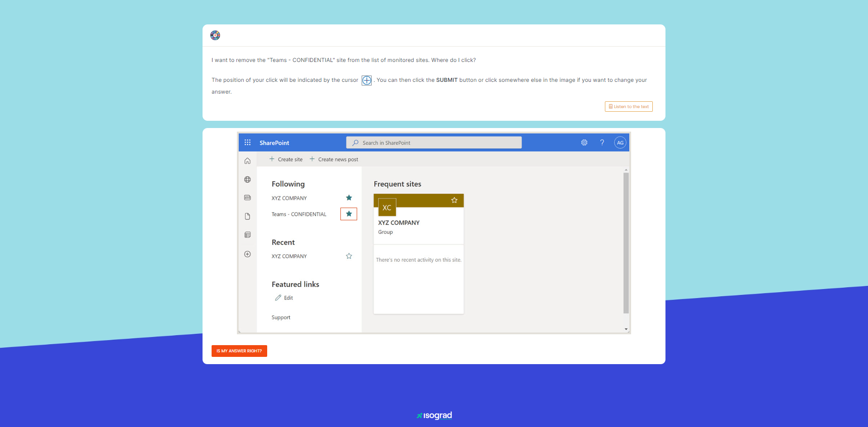Open the AG account avatar
This screenshot has height=427, width=868.
[620, 142]
